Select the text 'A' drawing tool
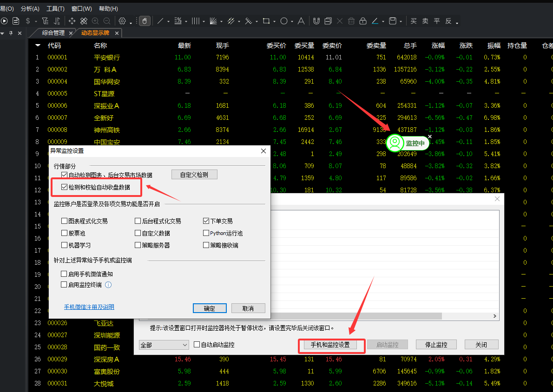The height and width of the screenshot is (392, 553). (x=301, y=21)
